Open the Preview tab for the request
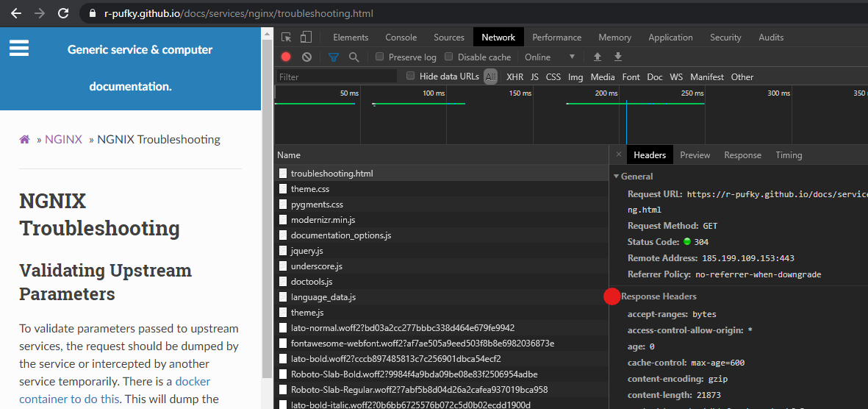 695,155
